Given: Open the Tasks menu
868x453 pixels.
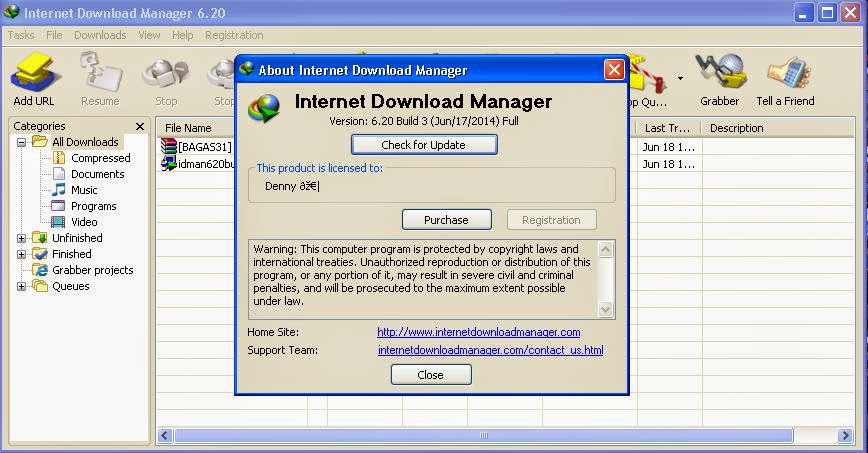Looking at the screenshot, I should (x=21, y=35).
